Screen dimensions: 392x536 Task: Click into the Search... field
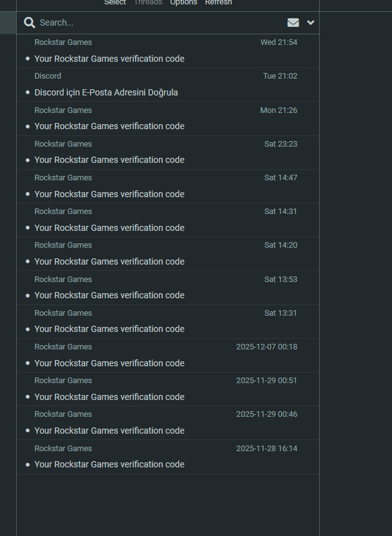[161, 22]
